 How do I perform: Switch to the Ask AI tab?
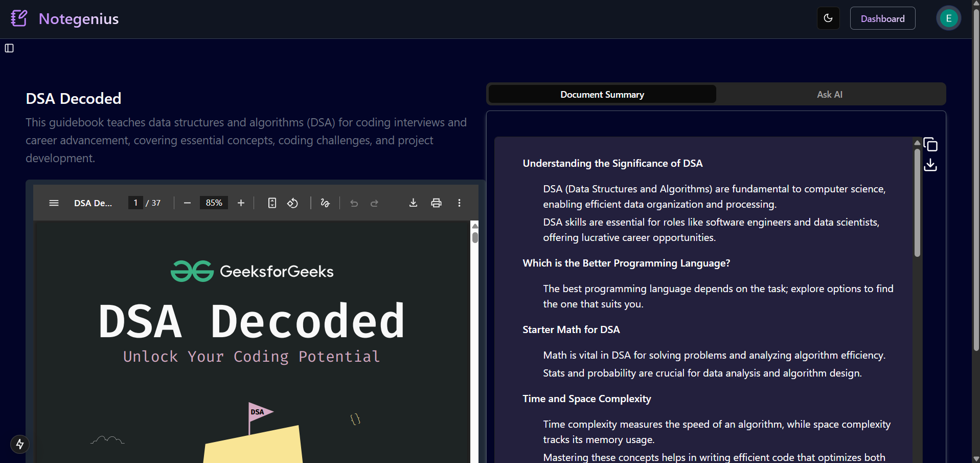click(x=829, y=94)
